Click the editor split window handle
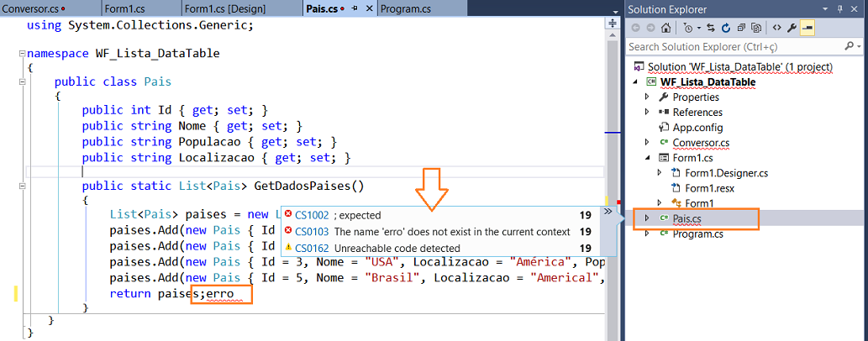The height and width of the screenshot is (341, 868). click(613, 24)
